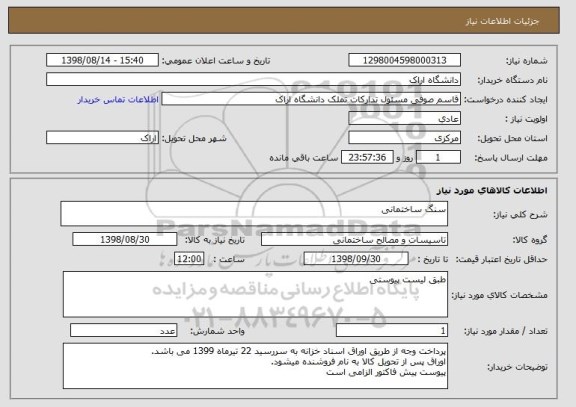Click the remaining time field 23:57:36
This screenshot has height=407, width=576.
click(367, 158)
